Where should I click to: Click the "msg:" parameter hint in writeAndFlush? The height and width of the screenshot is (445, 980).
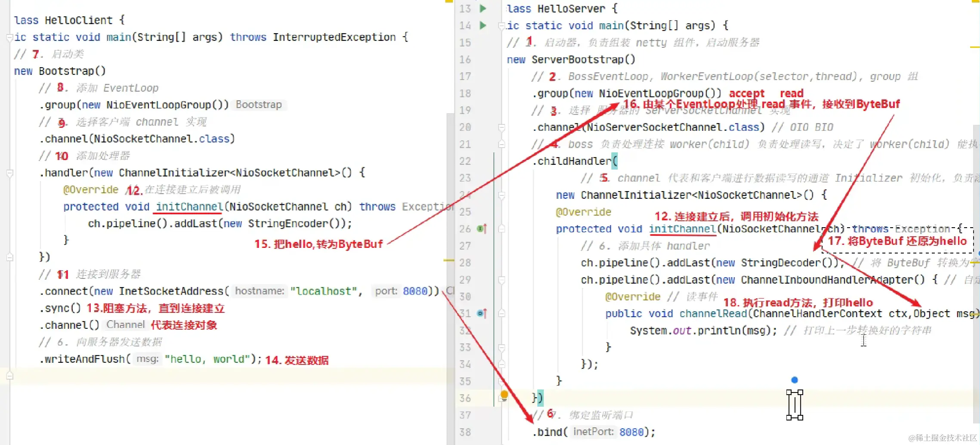tap(148, 359)
